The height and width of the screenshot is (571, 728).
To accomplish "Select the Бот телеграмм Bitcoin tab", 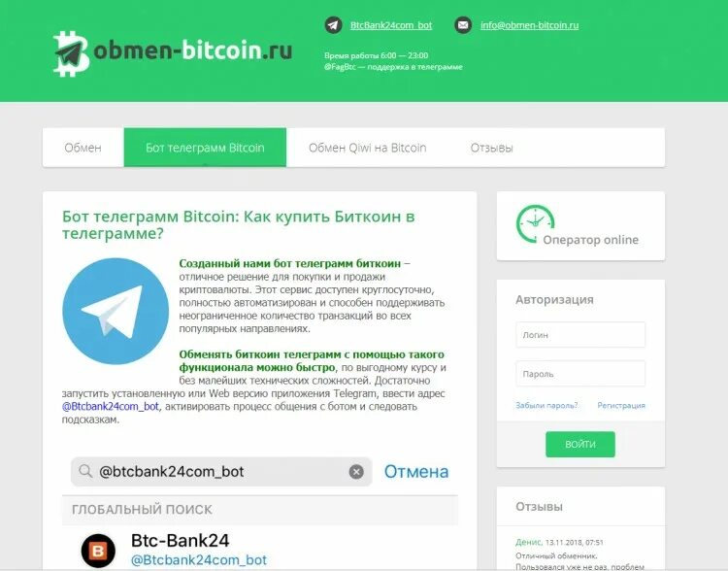I will pyautogui.click(x=205, y=148).
